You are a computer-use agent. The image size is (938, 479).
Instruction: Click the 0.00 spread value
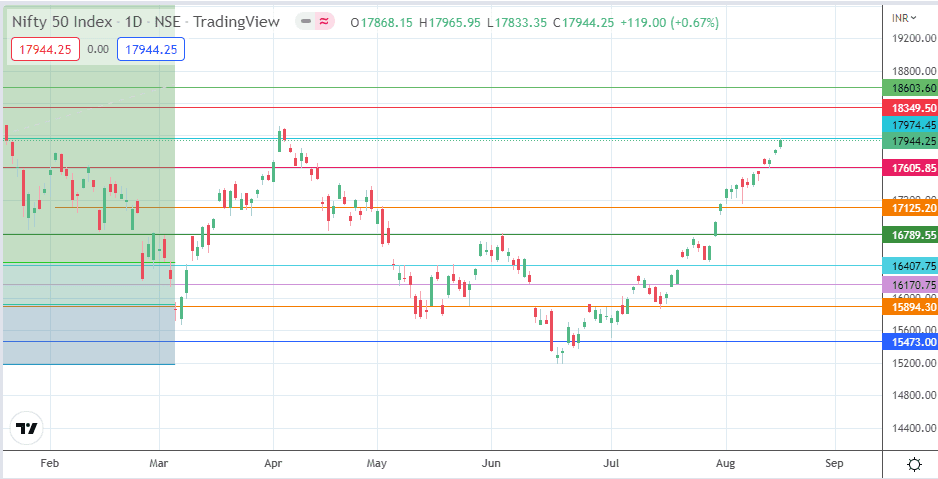tap(98, 50)
